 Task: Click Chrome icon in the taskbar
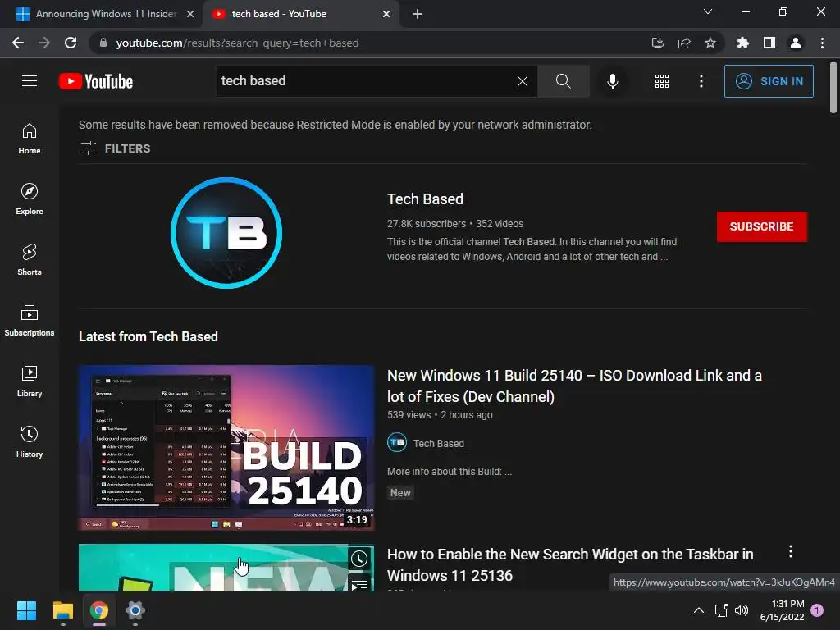click(99, 610)
